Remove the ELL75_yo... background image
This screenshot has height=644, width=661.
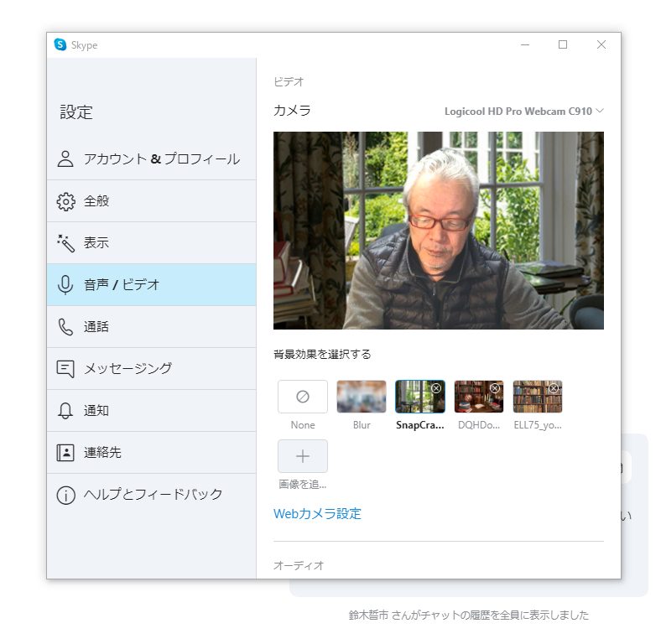[554, 388]
